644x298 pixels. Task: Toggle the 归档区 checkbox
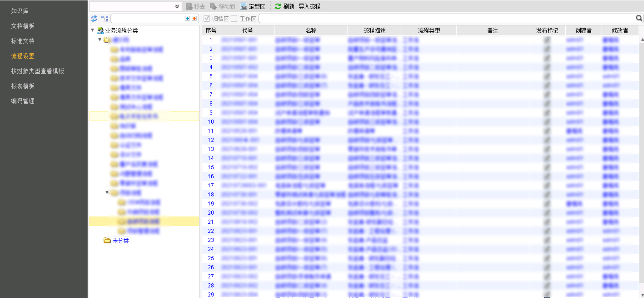207,18
